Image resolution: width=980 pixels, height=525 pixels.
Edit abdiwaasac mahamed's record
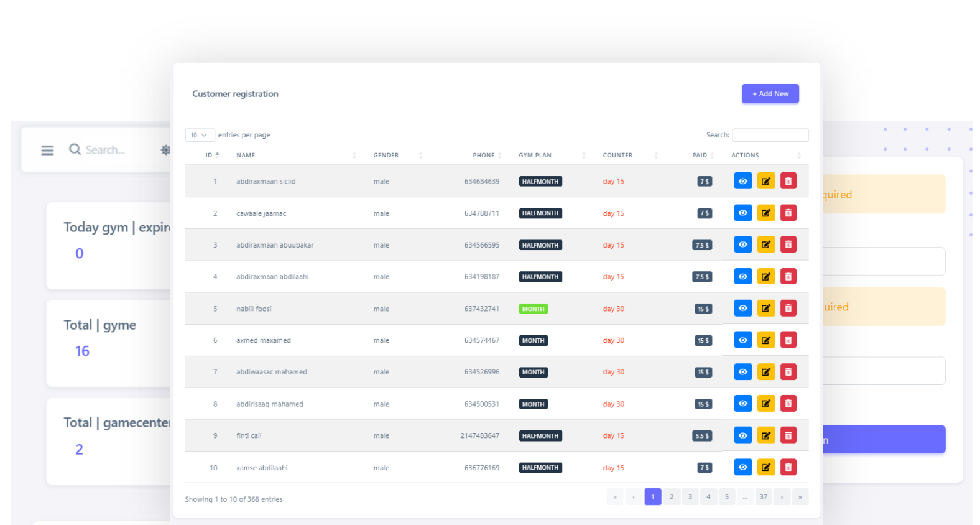tap(766, 371)
